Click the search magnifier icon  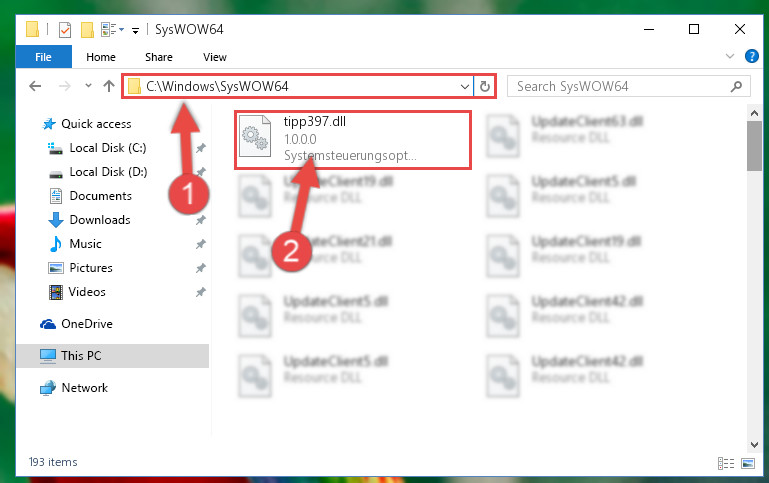736,87
